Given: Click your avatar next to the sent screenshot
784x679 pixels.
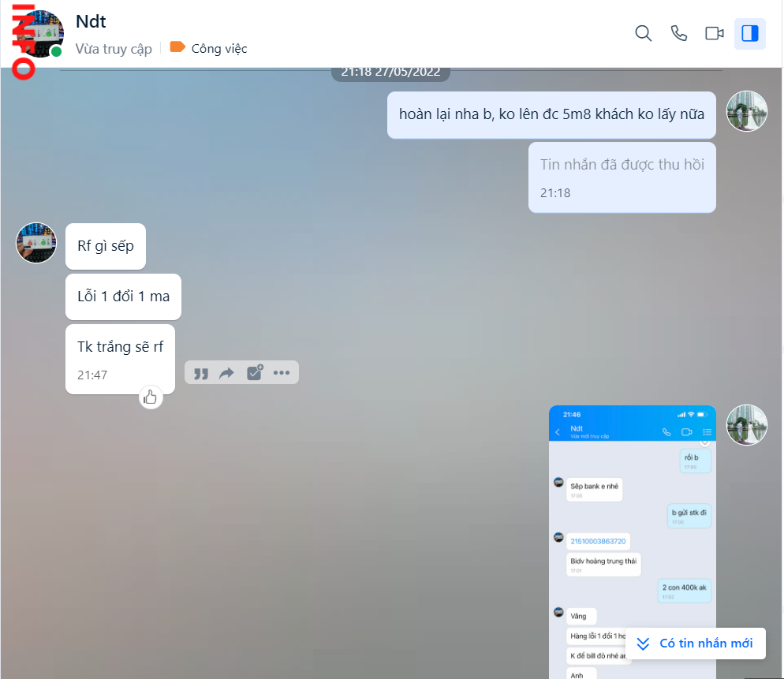Looking at the screenshot, I should [746, 425].
